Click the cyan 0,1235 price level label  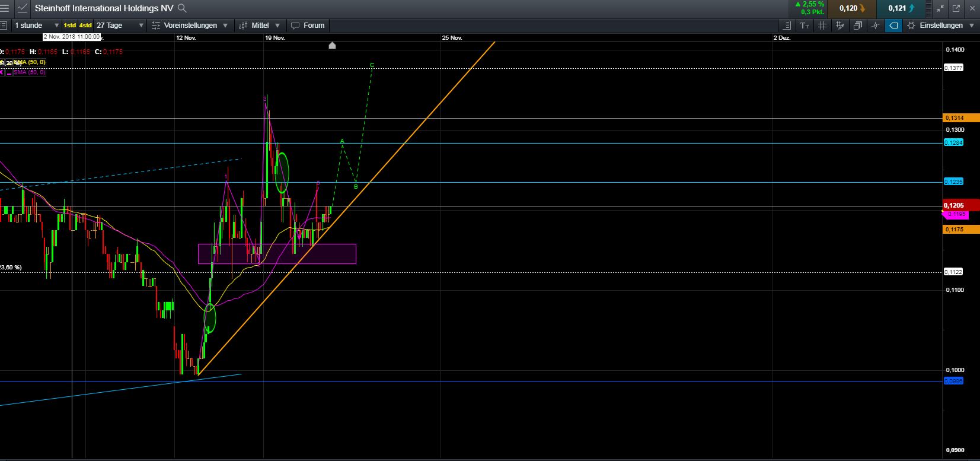[953, 182]
